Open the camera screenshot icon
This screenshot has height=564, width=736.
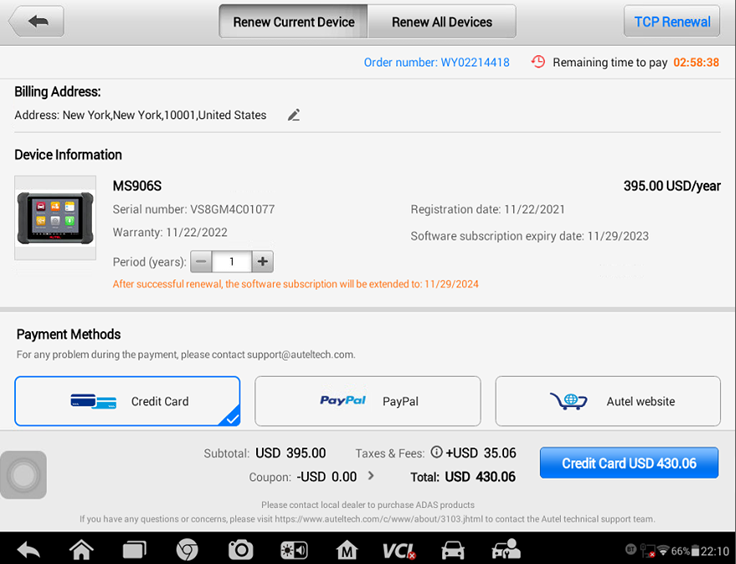[x=241, y=549]
